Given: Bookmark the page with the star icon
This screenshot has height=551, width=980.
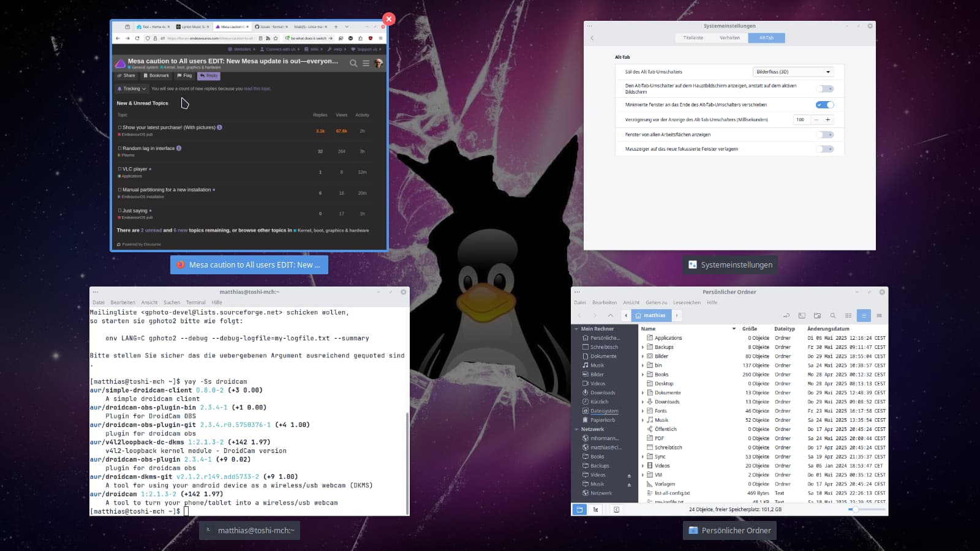Looking at the screenshot, I should coord(276,38).
